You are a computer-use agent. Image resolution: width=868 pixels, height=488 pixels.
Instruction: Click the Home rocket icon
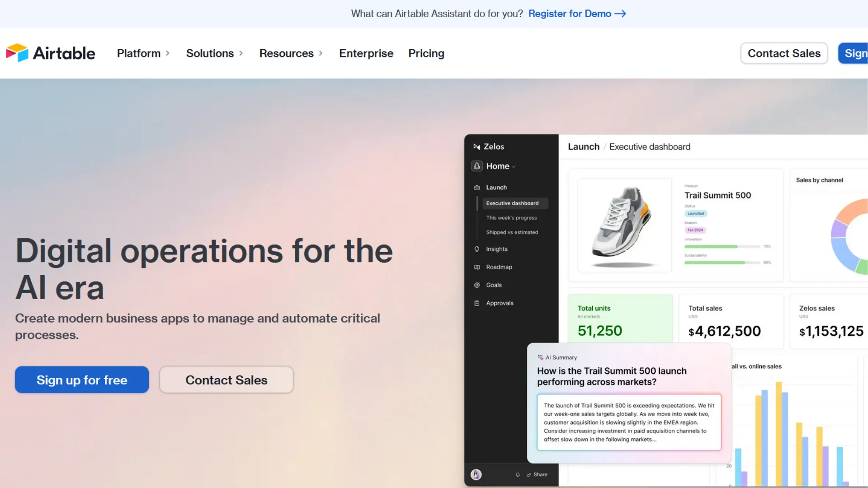(x=476, y=166)
